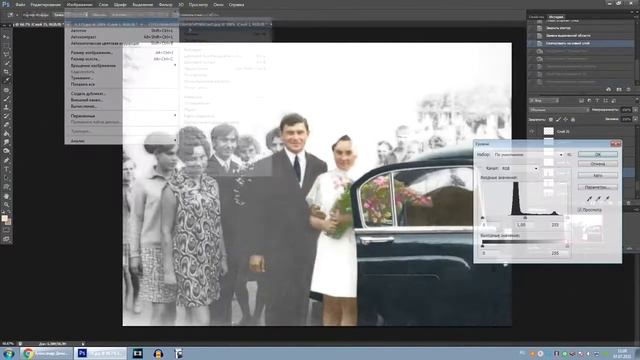
Task: Pick the gray point eyedropper in Levels
Action: pos(598,199)
